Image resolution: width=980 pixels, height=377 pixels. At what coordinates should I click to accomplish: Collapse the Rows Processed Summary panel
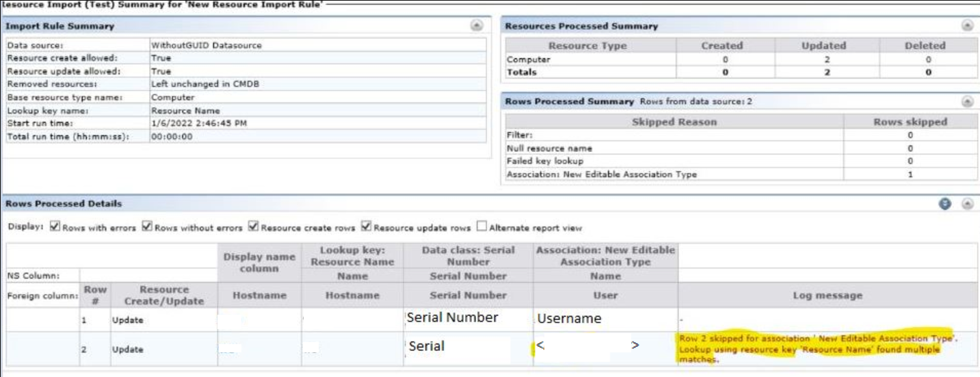tap(968, 101)
